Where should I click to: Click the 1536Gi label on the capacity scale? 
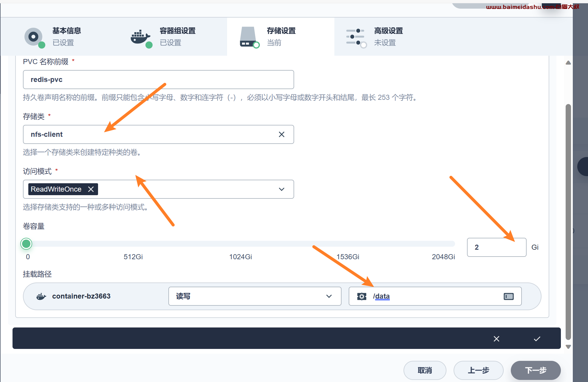(348, 257)
